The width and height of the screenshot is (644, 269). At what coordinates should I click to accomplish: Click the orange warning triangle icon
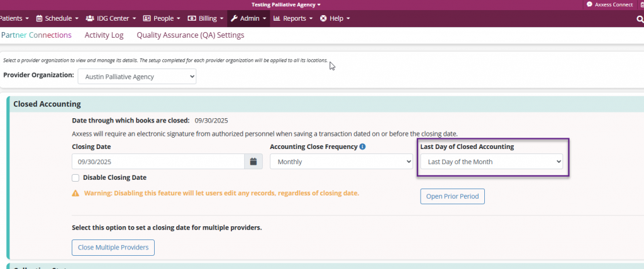pos(75,193)
